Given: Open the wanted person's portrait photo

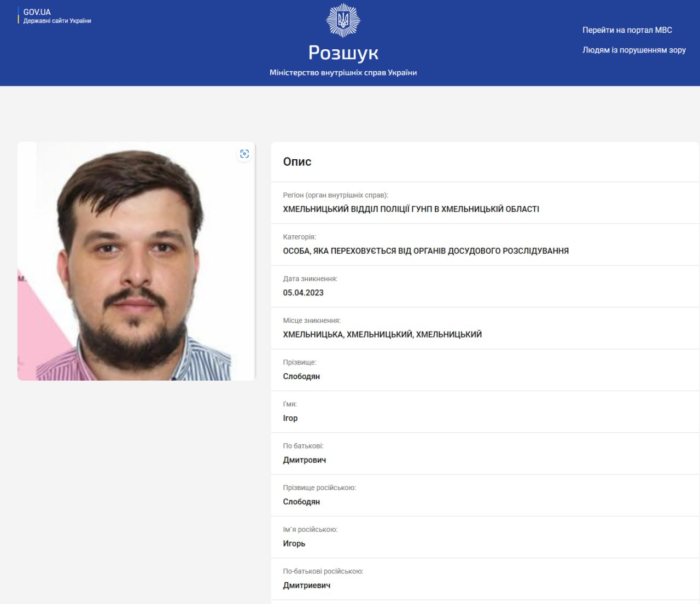Looking at the screenshot, I should (137, 260).
